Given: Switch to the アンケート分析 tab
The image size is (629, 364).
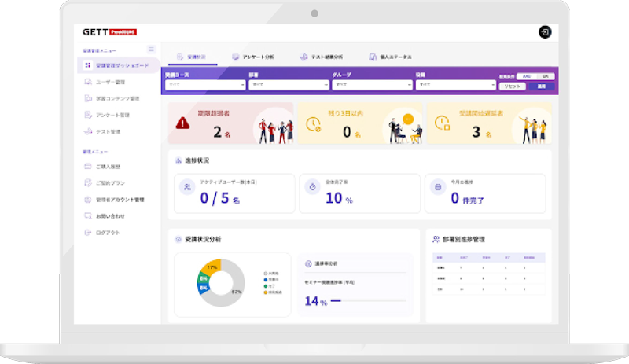Looking at the screenshot, I should pos(252,57).
